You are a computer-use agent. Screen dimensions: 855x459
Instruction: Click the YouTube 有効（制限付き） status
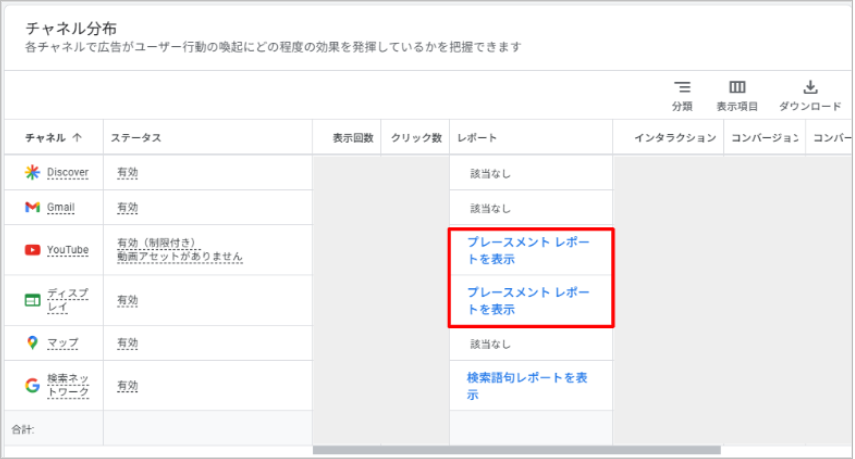(158, 243)
